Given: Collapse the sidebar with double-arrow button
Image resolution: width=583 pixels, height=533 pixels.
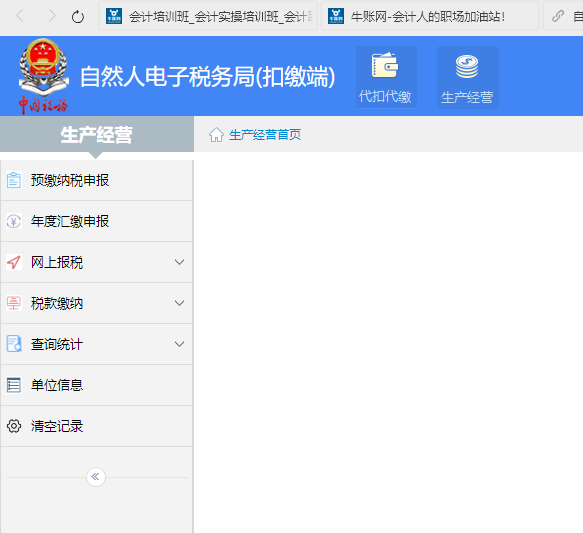Looking at the screenshot, I should point(96,477).
